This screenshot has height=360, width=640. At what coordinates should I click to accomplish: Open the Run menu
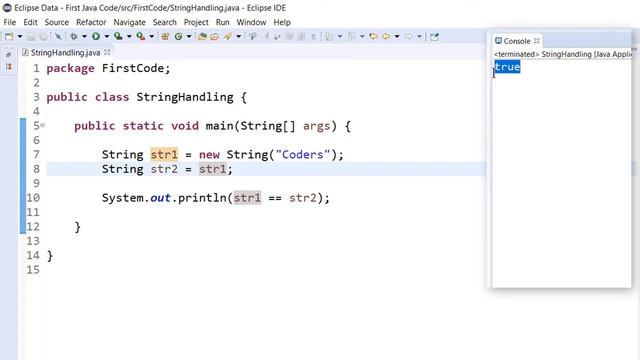[x=222, y=22]
